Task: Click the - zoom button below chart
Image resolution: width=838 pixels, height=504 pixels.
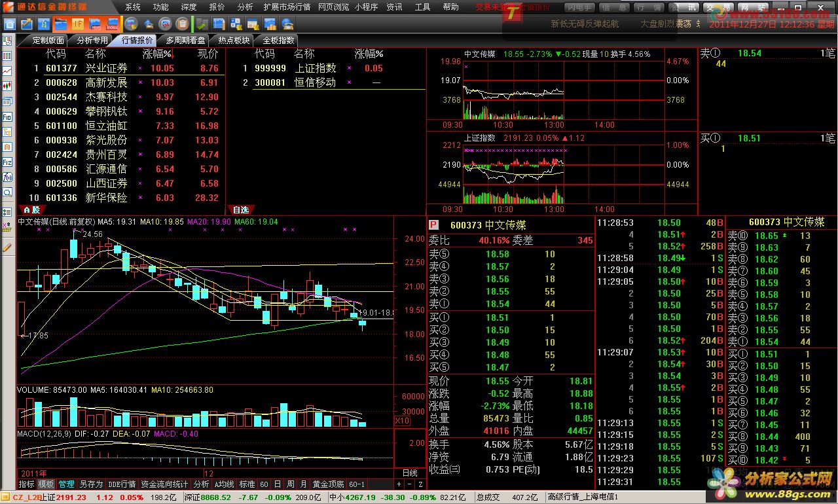Action: [410, 484]
